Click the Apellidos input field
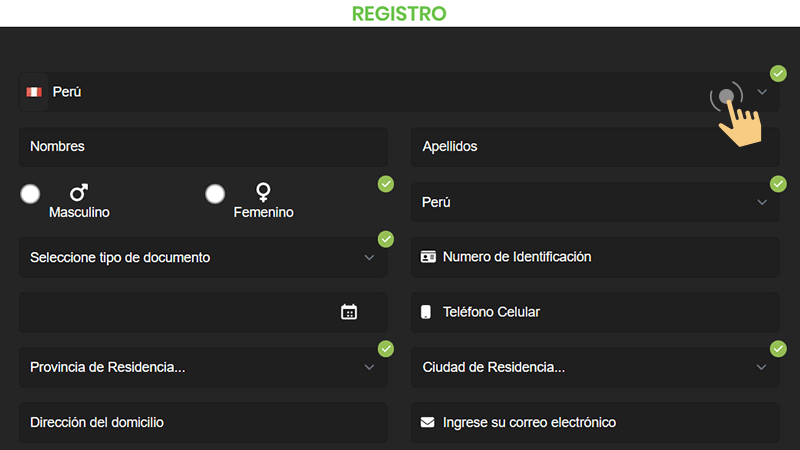 [x=594, y=147]
